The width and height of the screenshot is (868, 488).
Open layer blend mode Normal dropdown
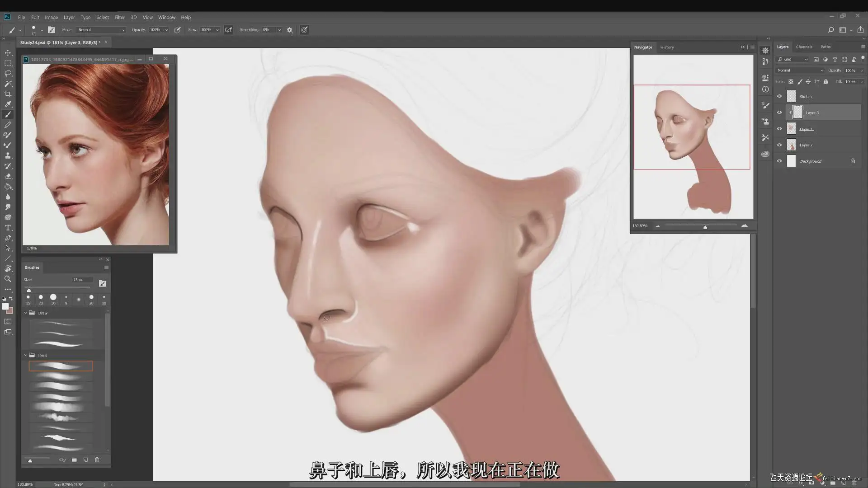(x=800, y=70)
